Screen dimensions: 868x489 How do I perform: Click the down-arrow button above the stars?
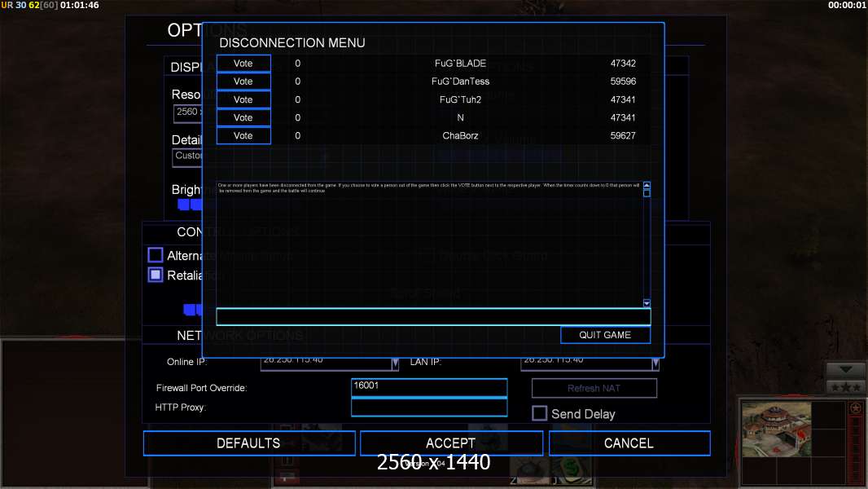(845, 369)
